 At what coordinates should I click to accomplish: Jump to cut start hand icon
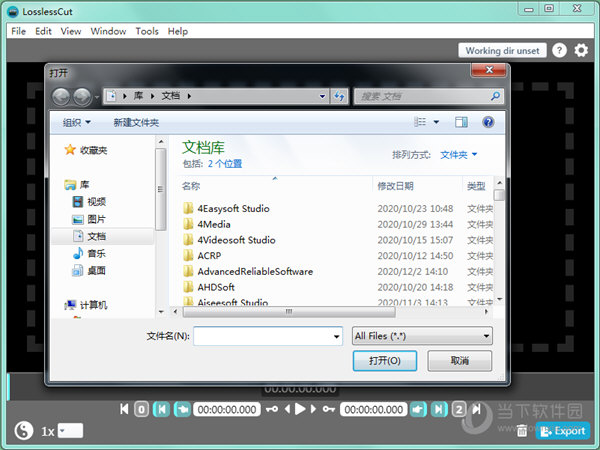(182, 409)
